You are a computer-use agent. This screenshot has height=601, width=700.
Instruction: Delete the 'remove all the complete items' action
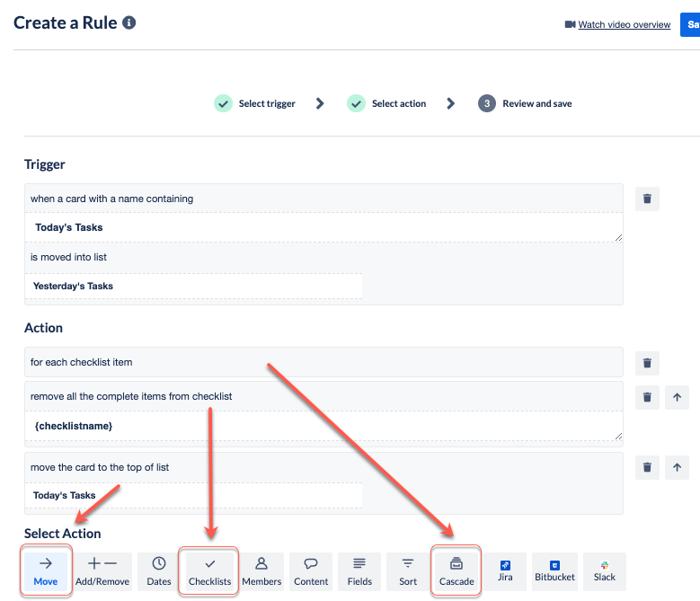point(647,397)
